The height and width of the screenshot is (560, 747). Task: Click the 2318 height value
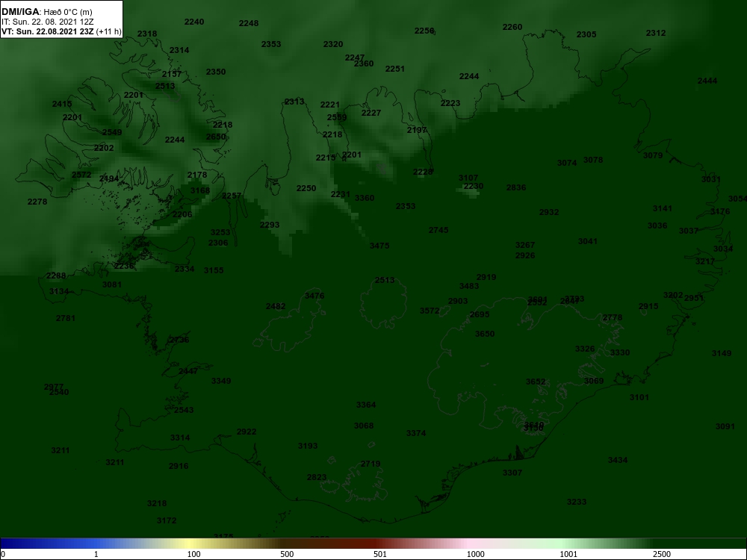(x=147, y=34)
